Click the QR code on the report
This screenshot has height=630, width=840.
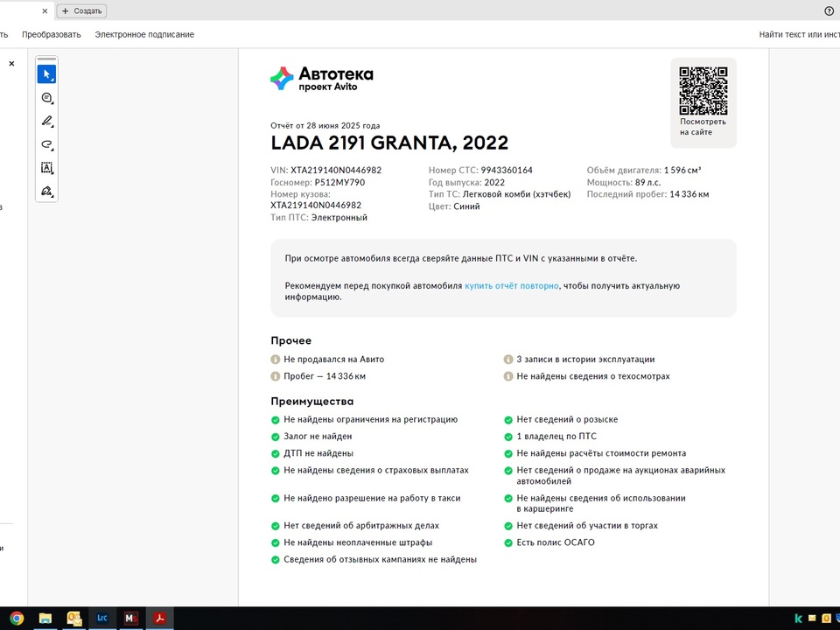point(703,90)
